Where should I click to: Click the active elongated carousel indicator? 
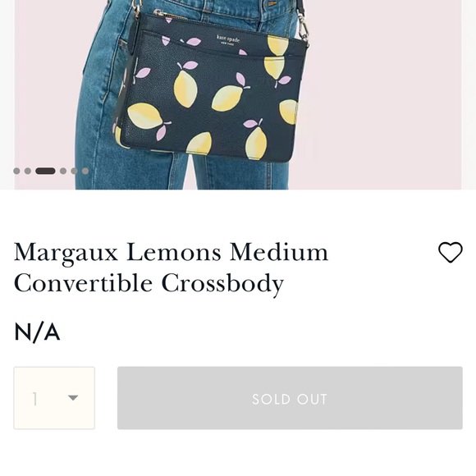[45, 171]
